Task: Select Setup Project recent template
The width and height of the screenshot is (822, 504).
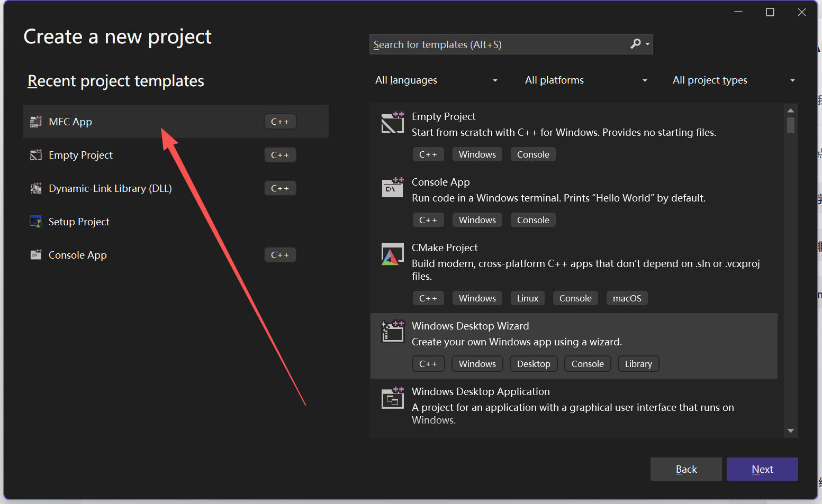Action: [176, 222]
